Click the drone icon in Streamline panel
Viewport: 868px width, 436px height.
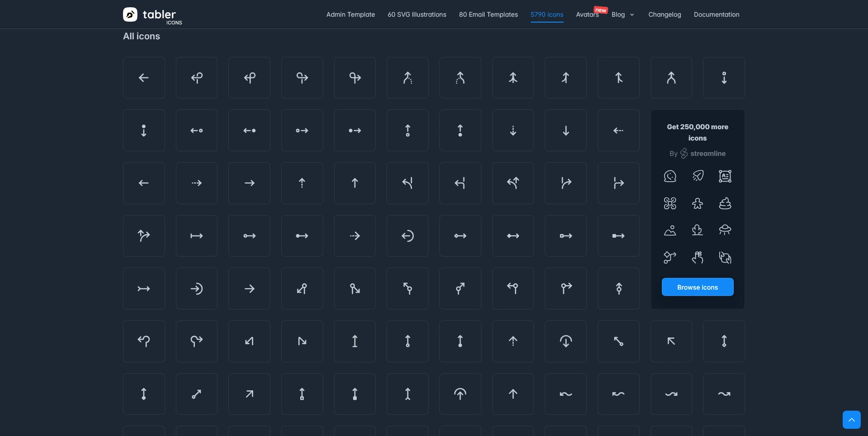coord(670,203)
